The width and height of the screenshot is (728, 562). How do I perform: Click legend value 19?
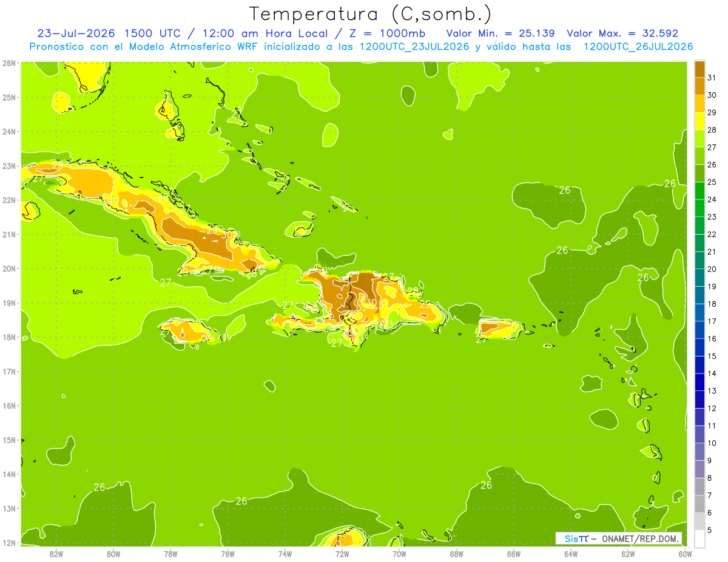712,286
